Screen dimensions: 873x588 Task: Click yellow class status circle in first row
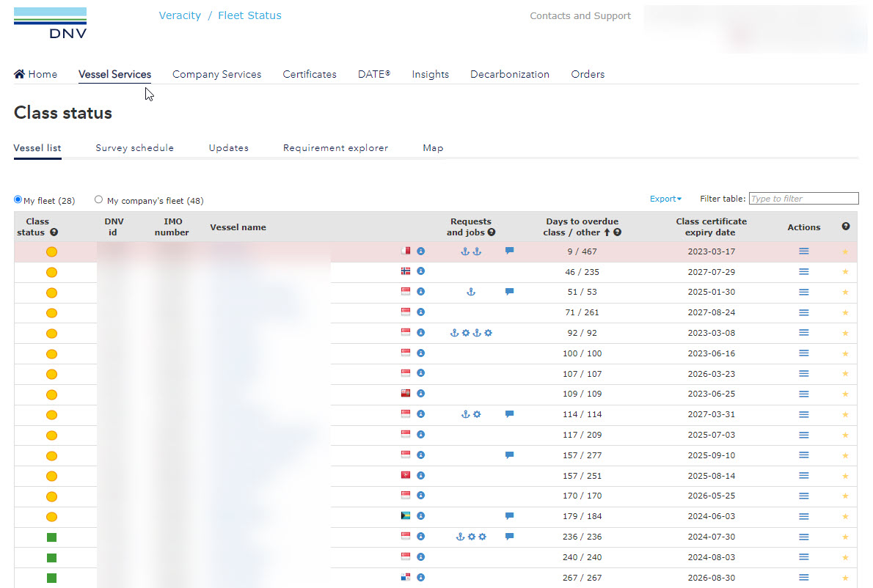pyautogui.click(x=51, y=252)
